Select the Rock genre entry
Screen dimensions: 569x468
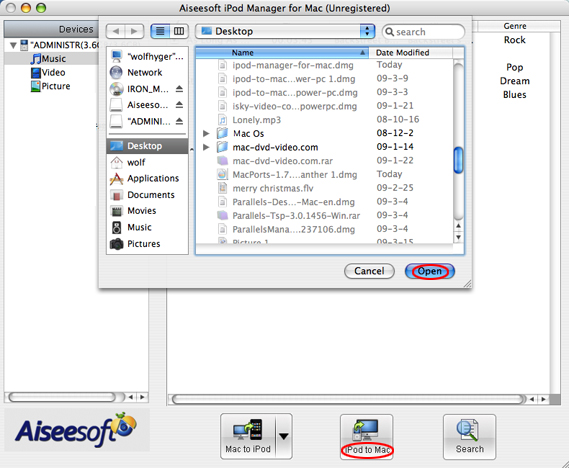pyautogui.click(x=514, y=40)
